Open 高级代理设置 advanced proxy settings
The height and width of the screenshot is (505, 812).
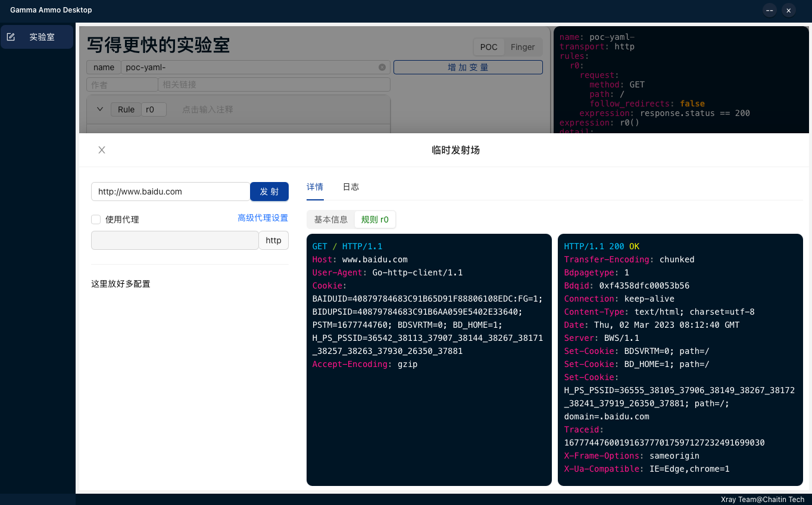[x=263, y=218]
